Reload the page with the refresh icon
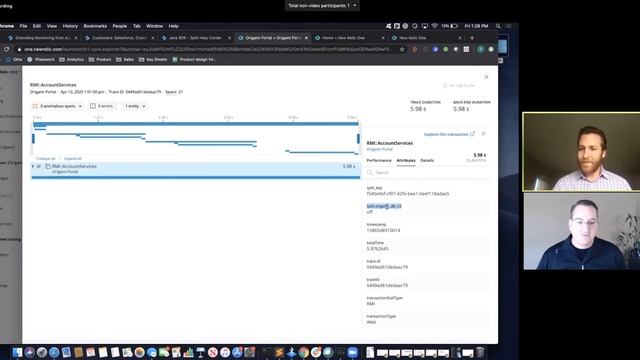Screen dimensions: 640x360 pos(7,49)
